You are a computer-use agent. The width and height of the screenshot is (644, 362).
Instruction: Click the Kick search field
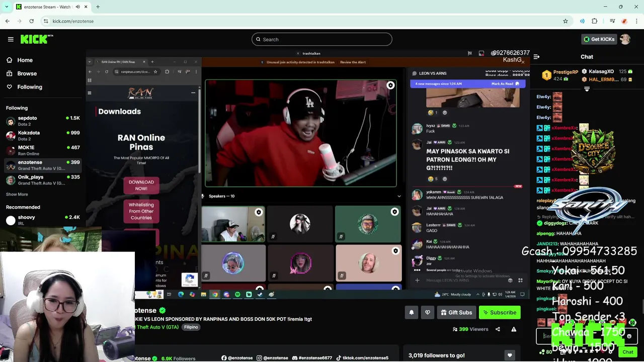[322, 39]
